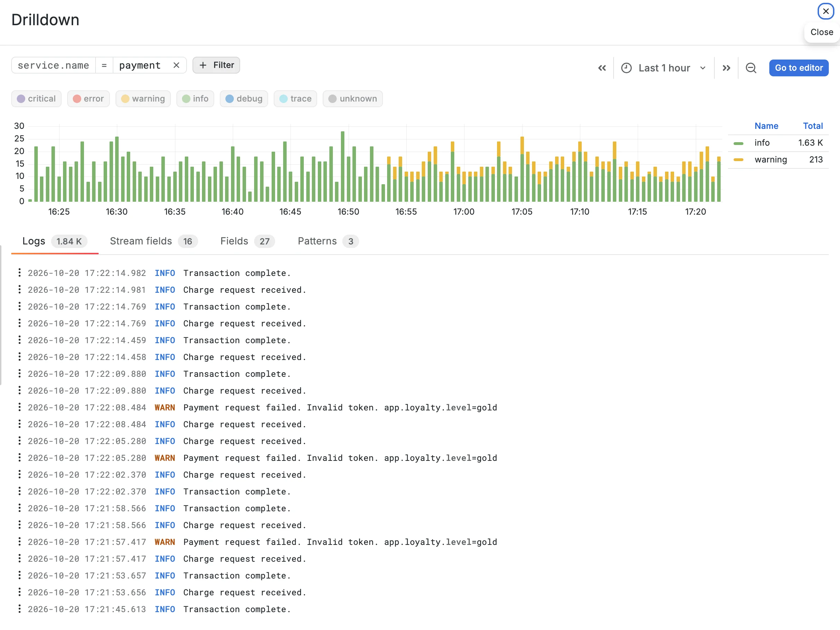The width and height of the screenshot is (840, 630).
Task: Toggle the trace level filter
Action: [x=295, y=99]
